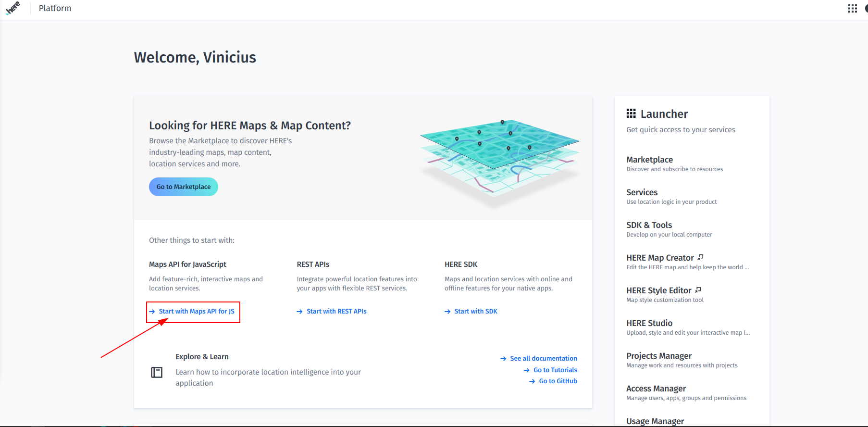Click external link icon beside HERE Map Creator
868x427 pixels.
tap(701, 257)
